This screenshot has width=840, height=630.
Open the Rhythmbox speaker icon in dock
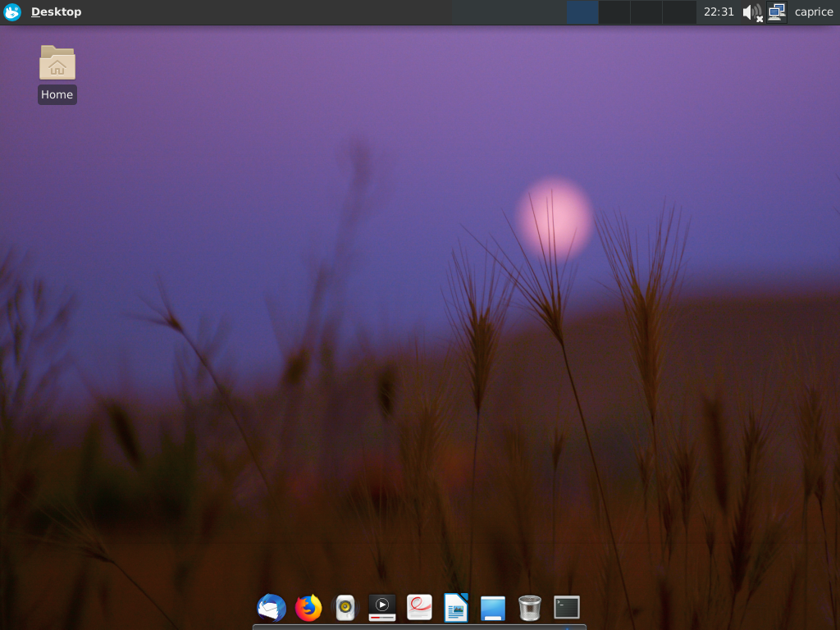coord(345,608)
